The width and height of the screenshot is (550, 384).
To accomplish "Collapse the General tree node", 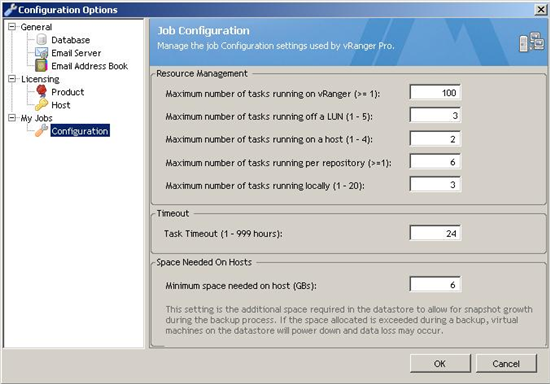I will tap(12, 27).
